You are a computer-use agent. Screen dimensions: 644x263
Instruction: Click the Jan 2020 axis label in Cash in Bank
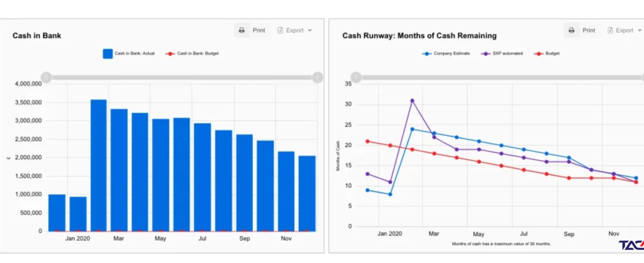[x=78, y=238]
